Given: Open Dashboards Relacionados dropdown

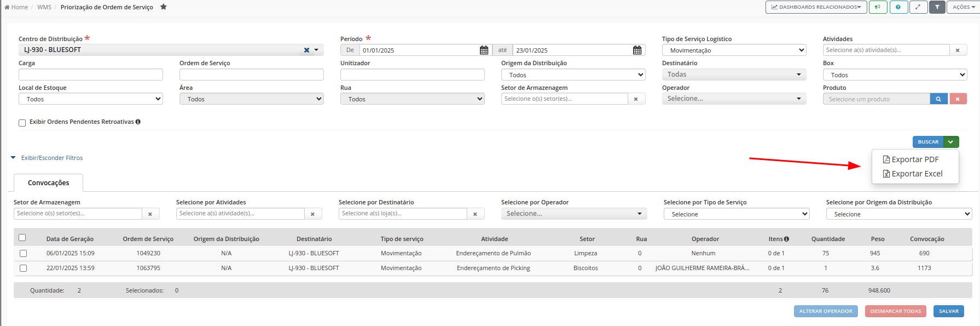Looking at the screenshot, I should [816, 7].
